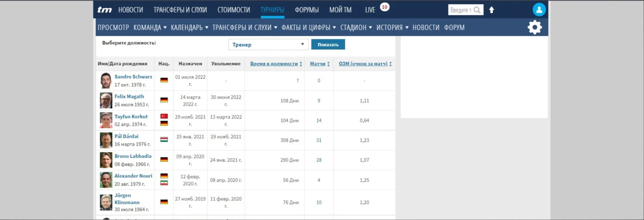The width and height of the screenshot is (644, 220).
Task: Open the user profile avatar icon
Action: click(x=539, y=10)
